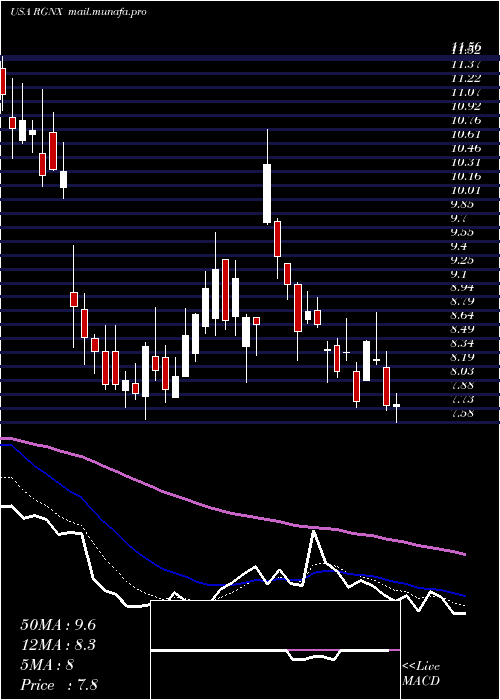Image resolution: width=500 pixels, height=700 pixels.
Task: Select the 9.4 price axis label
Action: (x=460, y=246)
